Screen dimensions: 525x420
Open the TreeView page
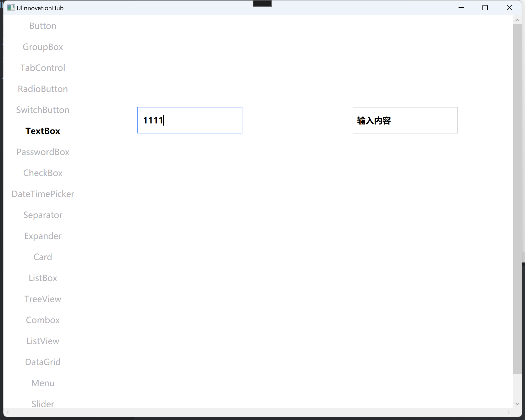coord(43,299)
